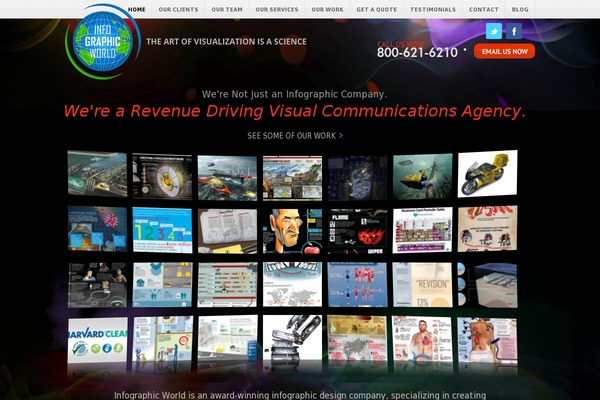Viewport: 600px width, 400px height.
Task: Open the Our Team page
Action: click(x=227, y=9)
